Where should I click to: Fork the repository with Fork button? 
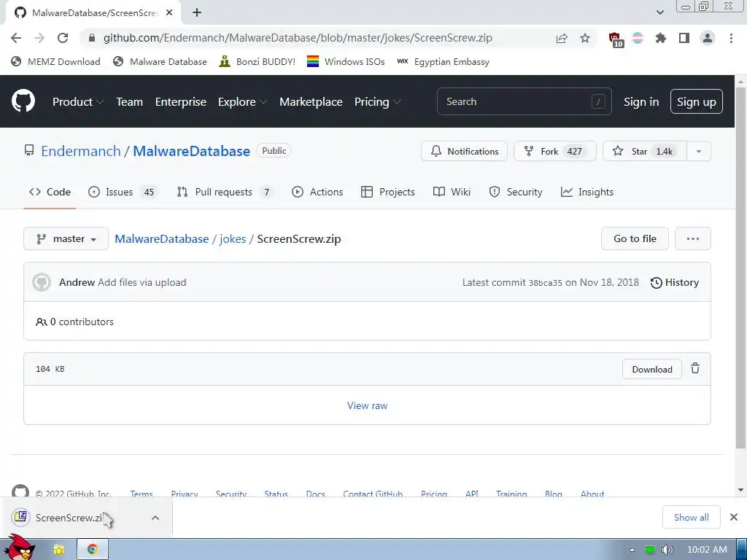(x=554, y=152)
